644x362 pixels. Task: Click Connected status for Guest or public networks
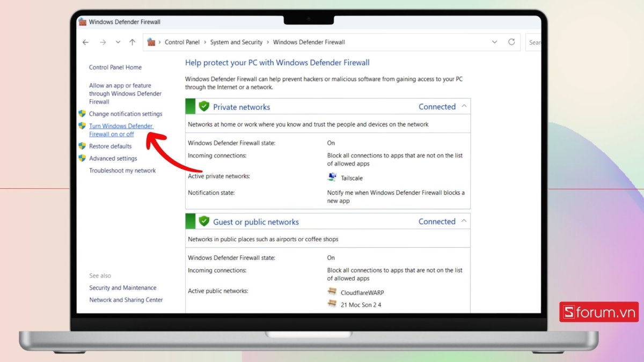click(x=437, y=221)
